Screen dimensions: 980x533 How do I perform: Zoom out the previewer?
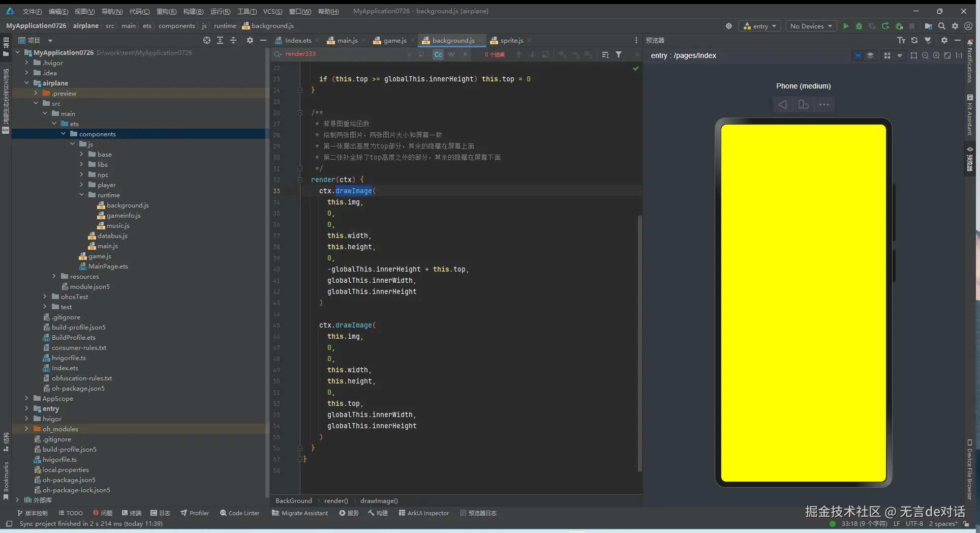(x=925, y=55)
